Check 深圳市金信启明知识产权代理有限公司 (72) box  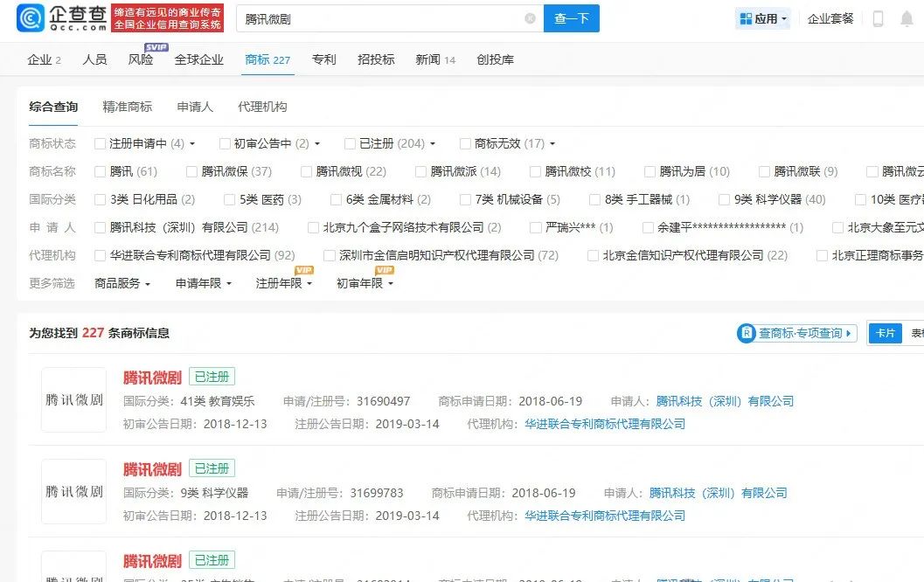click(x=330, y=256)
